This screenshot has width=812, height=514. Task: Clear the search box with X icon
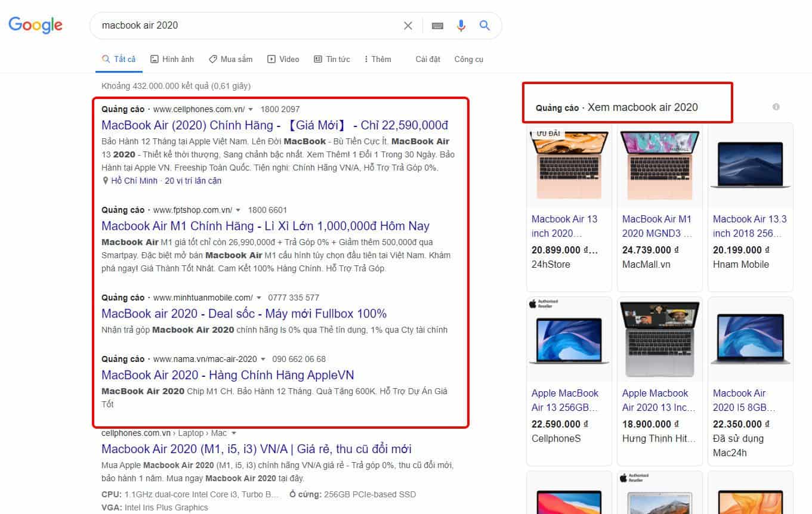pyautogui.click(x=408, y=26)
